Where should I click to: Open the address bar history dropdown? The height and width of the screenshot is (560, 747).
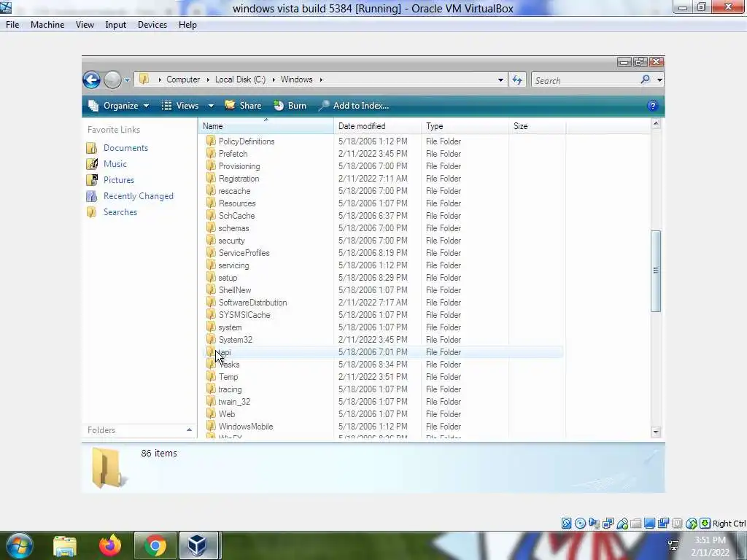[500, 80]
